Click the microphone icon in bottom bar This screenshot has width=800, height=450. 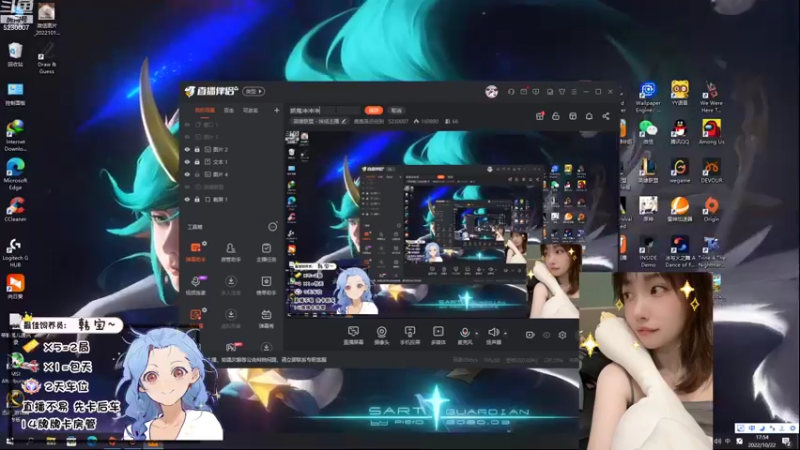click(x=464, y=335)
